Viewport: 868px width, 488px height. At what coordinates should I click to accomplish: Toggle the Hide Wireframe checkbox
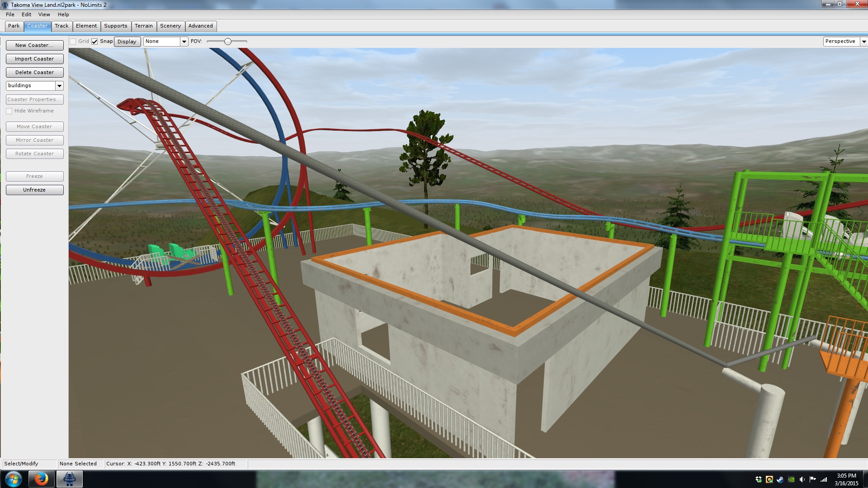click(9, 111)
